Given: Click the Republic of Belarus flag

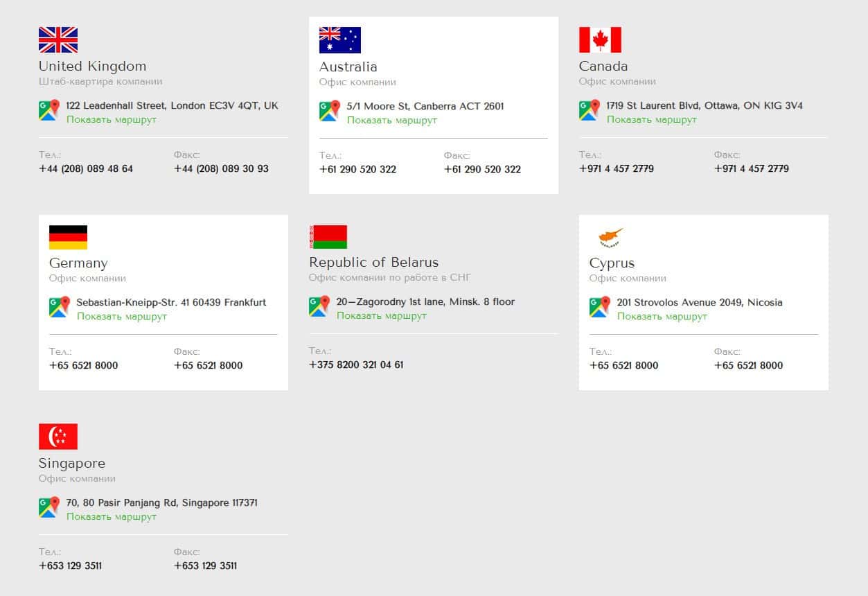Looking at the screenshot, I should 328,237.
